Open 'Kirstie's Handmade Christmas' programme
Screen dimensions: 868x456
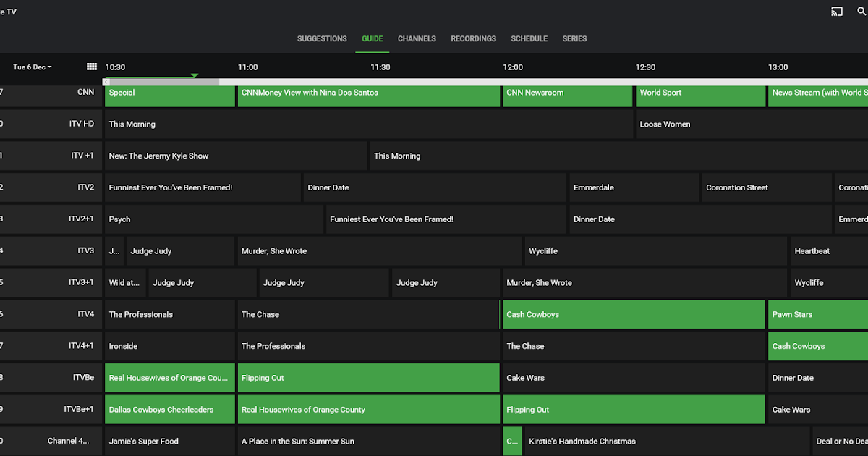667,441
